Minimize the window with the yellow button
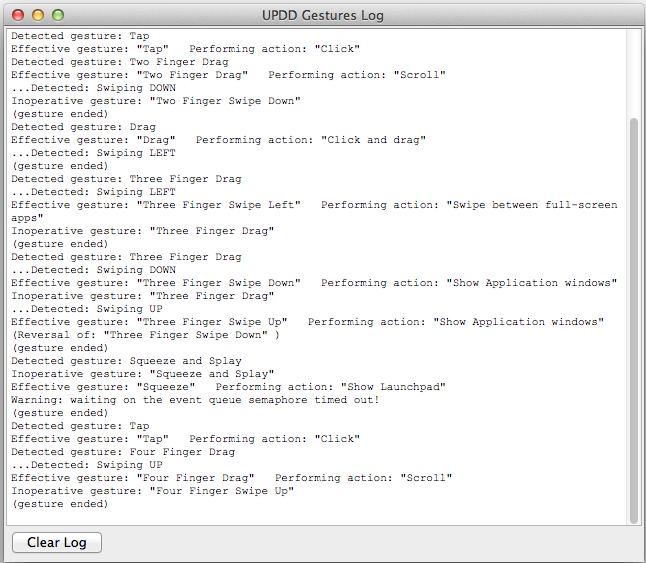Viewport: 646px width, 563px height. pyautogui.click(x=38, y=15)
